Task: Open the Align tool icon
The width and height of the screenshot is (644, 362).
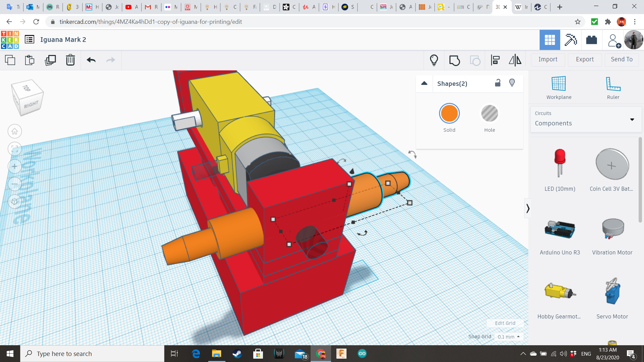Action: coord(495,60)
